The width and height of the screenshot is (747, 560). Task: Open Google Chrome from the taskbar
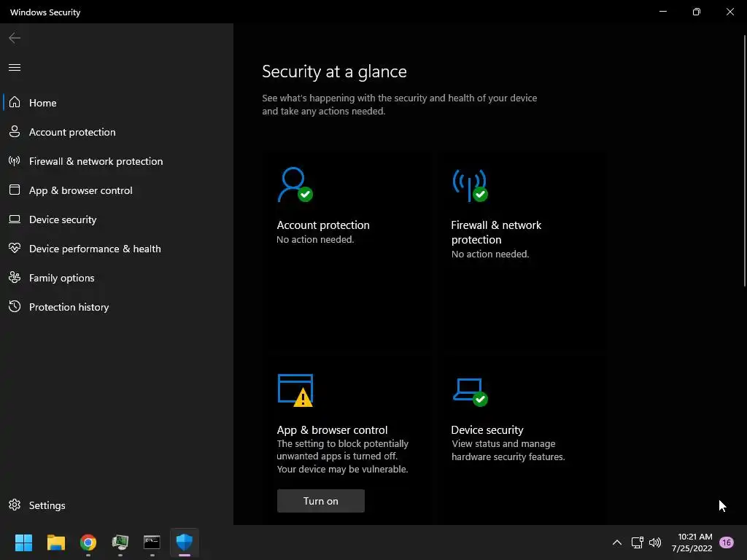pos(88,542)
